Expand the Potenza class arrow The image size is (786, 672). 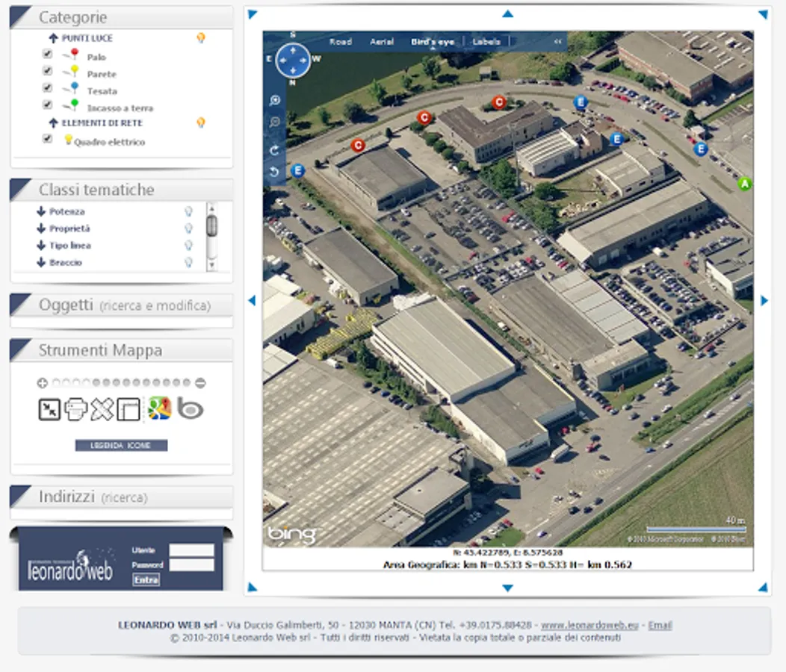coord(41,211)
